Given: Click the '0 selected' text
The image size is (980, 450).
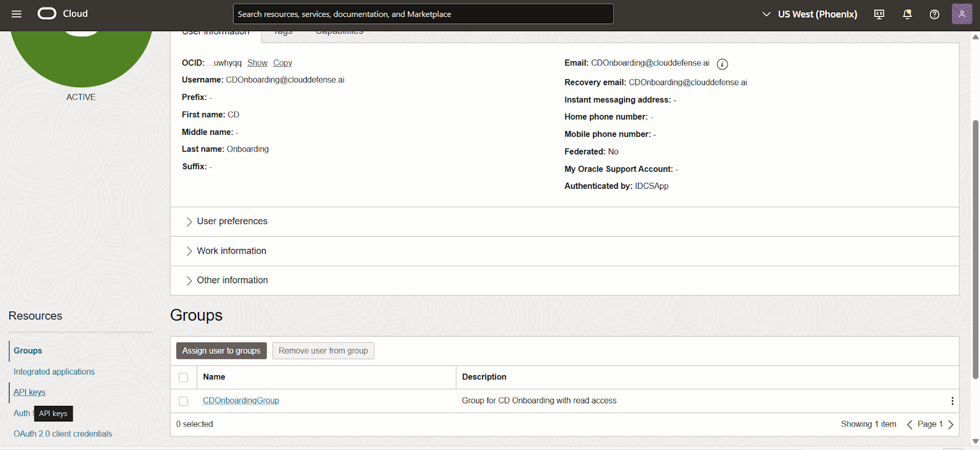Looking at the screenshot, I should coord(194,424).
